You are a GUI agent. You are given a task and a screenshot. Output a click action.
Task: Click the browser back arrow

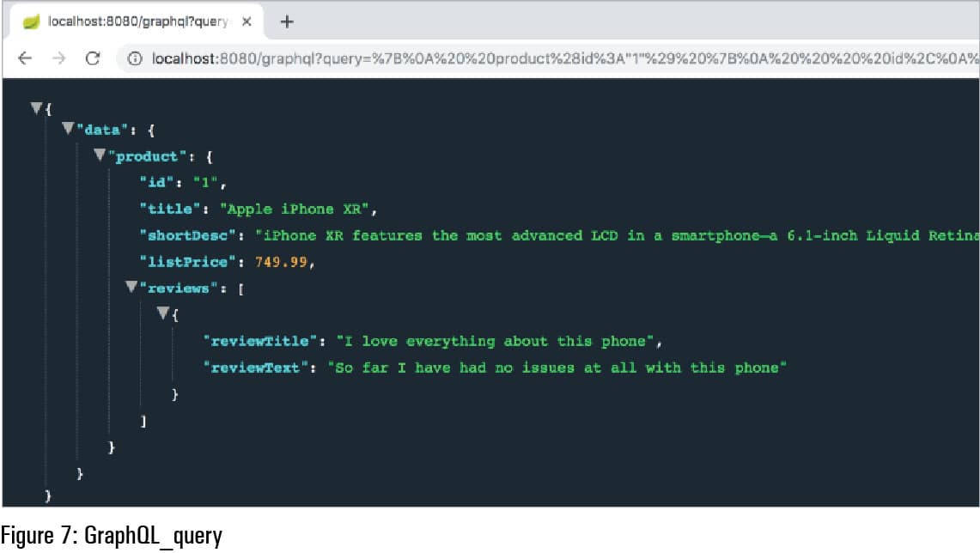(25, 58)
